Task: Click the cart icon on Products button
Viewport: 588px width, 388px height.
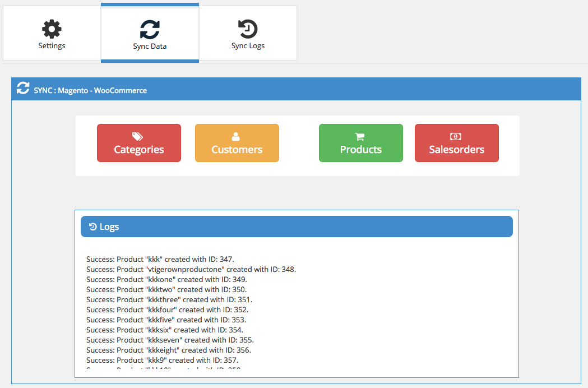Action: click(360, 137)
